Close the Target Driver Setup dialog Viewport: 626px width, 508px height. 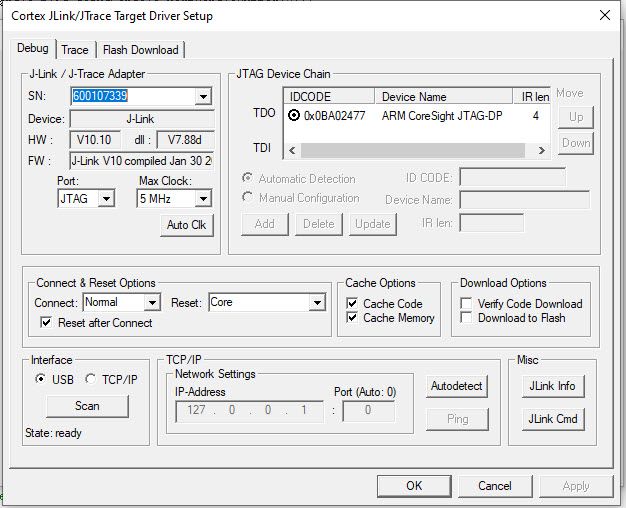coord(605,16)
